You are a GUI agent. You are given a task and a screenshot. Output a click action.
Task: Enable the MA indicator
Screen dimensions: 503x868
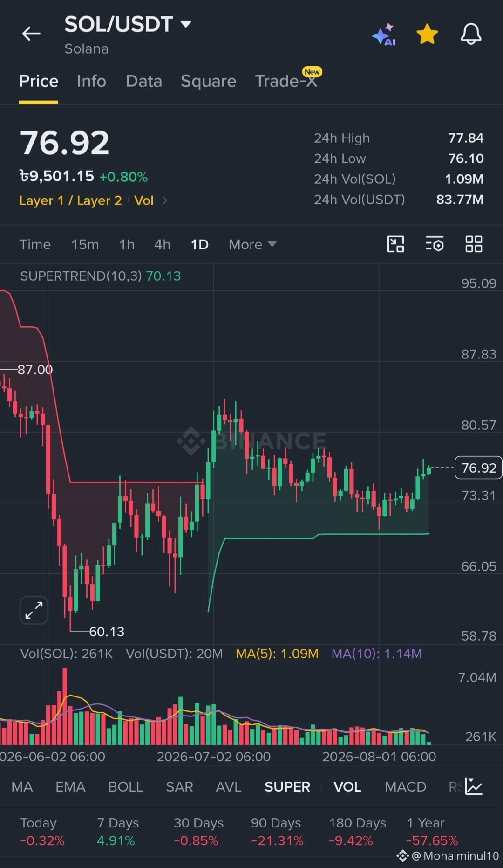coord(22,787)
